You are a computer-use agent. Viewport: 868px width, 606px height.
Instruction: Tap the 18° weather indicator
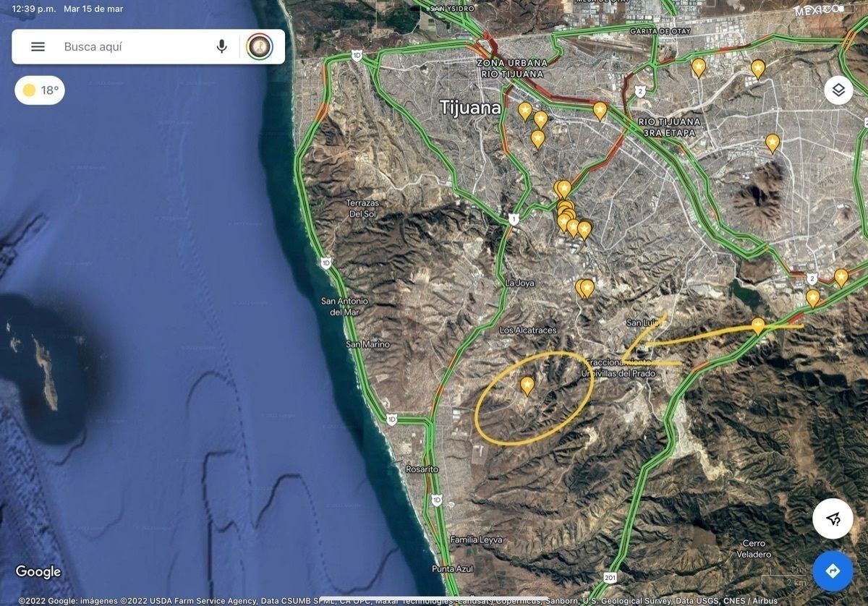click(x=40, y=90)
